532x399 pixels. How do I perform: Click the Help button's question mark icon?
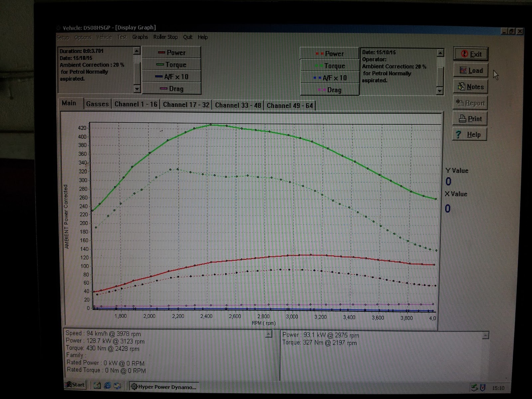click(459, 134)
